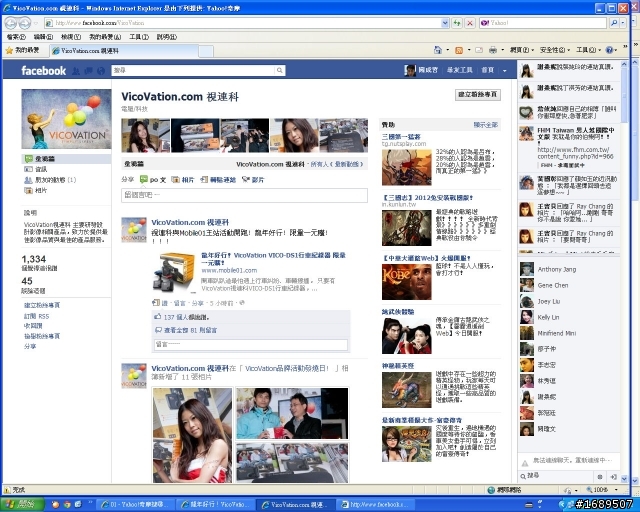Click the RSS subscribe sidebar link
The height and width of the screenshot is (512, 640).
[x=36, y=316]
